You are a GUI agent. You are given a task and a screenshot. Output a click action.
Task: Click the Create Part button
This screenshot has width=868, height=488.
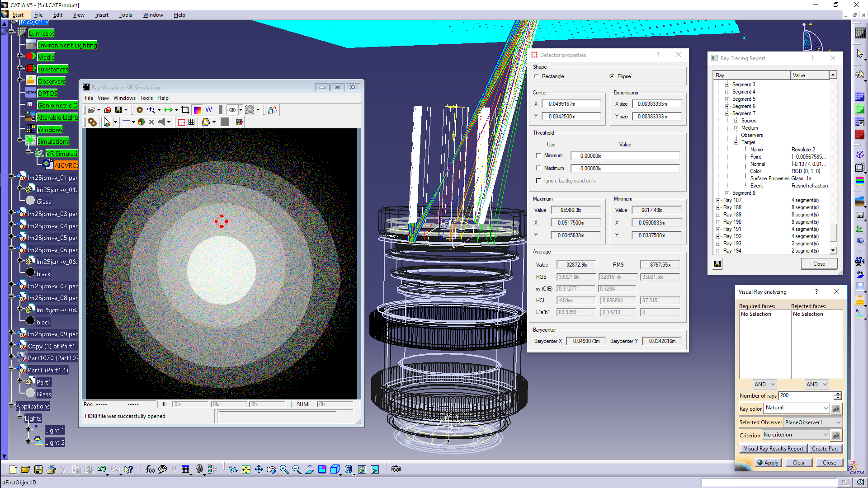(x=825, y=449)
